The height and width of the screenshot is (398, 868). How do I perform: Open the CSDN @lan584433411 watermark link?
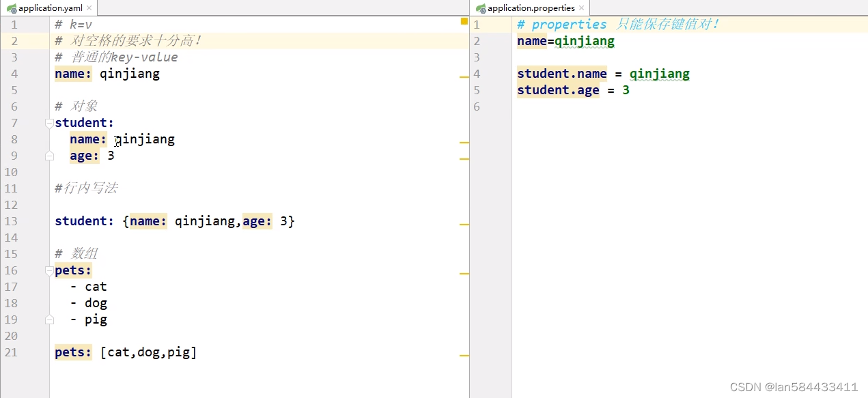point(794,386)
